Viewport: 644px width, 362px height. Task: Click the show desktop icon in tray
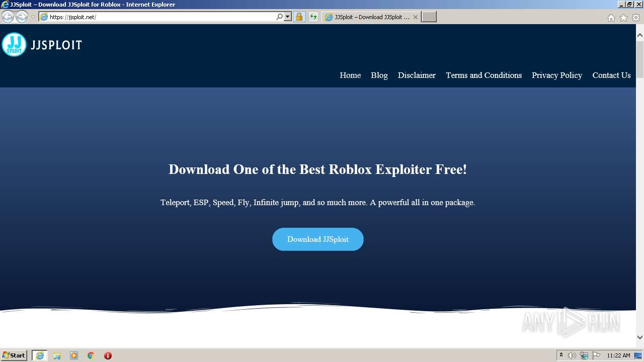click(x=638, y=355)
